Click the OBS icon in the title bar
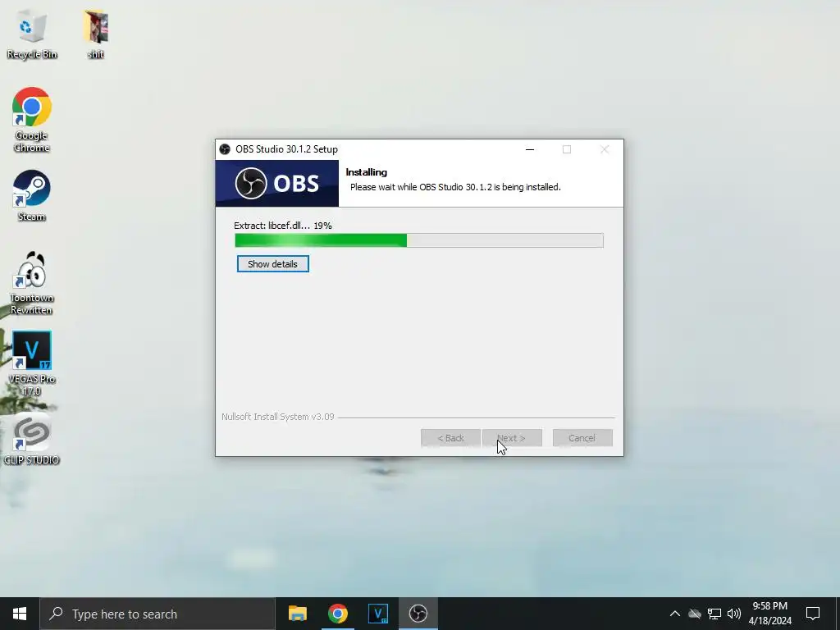 pos(225,149)
